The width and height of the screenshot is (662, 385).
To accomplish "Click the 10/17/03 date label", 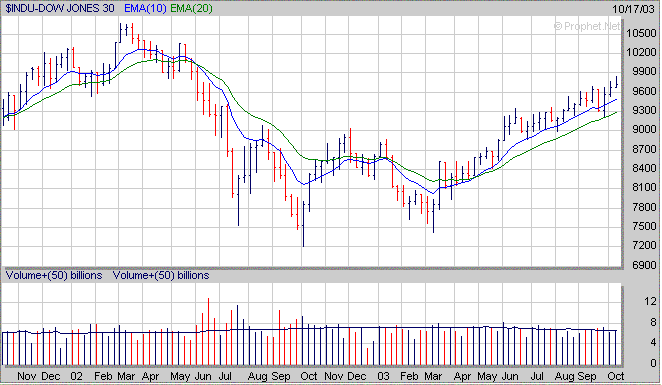I will [633, 9].
